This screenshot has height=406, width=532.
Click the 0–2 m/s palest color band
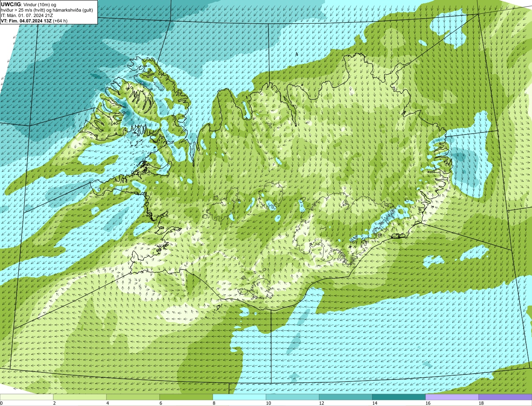tap(27, 397)
